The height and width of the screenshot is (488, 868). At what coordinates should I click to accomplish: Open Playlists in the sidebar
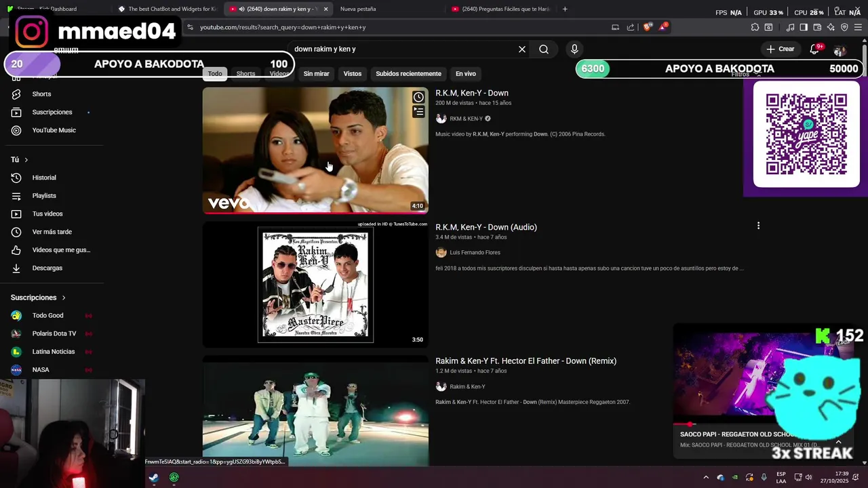pos(44,196)
